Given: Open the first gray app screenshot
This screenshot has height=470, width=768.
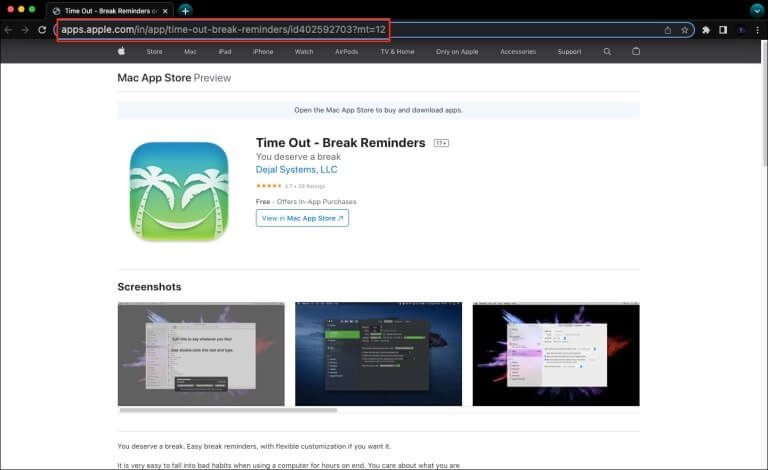Looking at the screenshot, I should (201, 354).
